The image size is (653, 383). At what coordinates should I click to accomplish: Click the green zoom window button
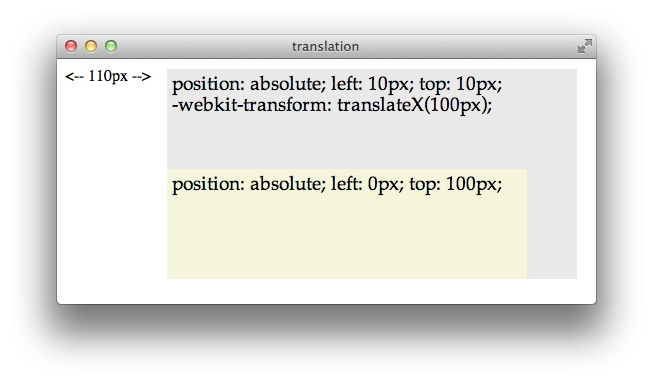111,46
